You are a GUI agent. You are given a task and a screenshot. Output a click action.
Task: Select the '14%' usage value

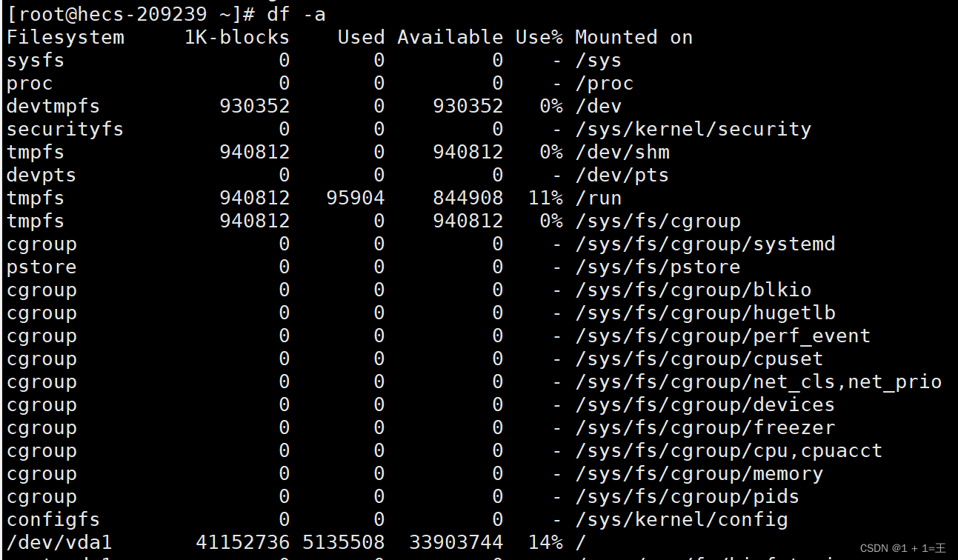click(545, 542)
